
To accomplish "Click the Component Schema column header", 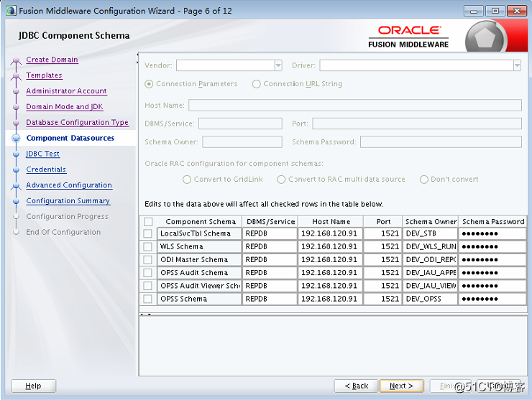I will click(x=200, y=221).
